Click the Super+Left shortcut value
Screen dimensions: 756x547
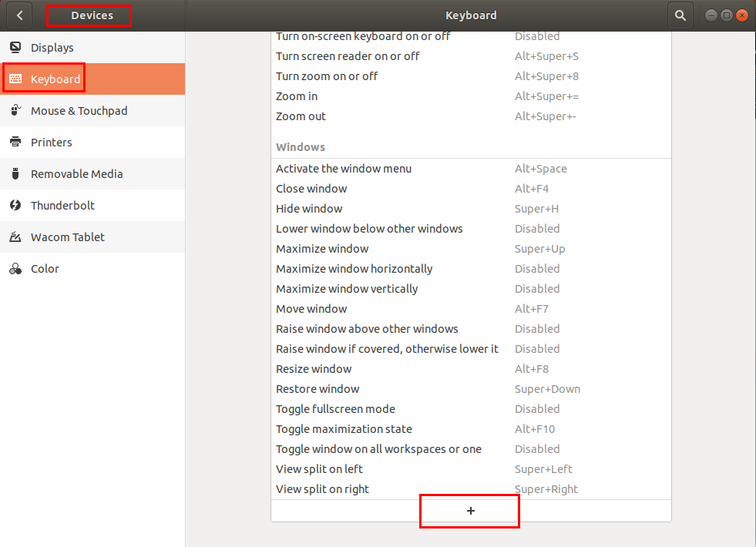(x=543, y=469)
